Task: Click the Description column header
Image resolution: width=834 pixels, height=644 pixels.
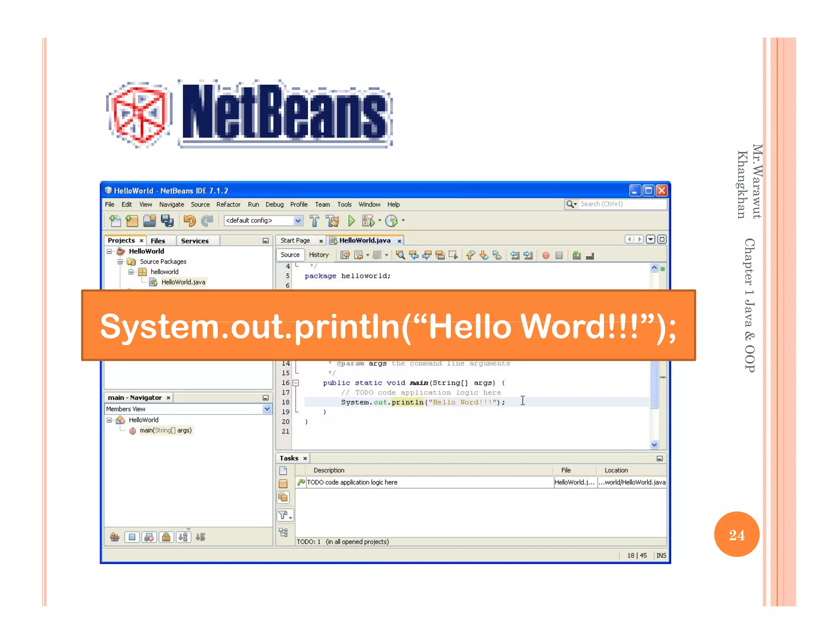Action: point(329,470)
